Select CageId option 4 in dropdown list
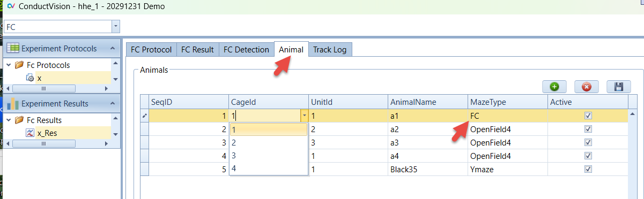This screenshot has height=199, width=644. click(x=268, y=168)
